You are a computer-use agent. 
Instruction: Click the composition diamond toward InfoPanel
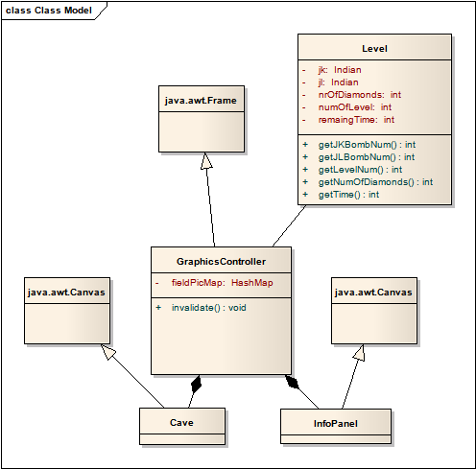[292, 382]
